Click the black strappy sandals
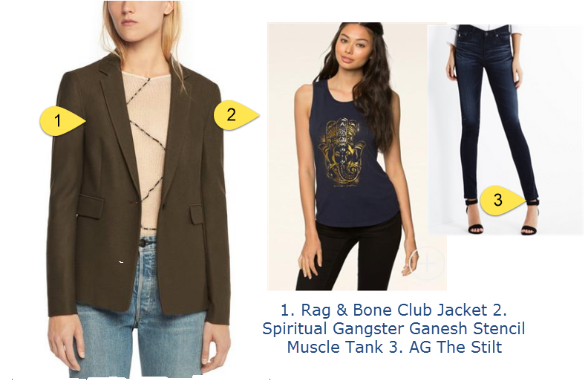 [x=503, y=218]
